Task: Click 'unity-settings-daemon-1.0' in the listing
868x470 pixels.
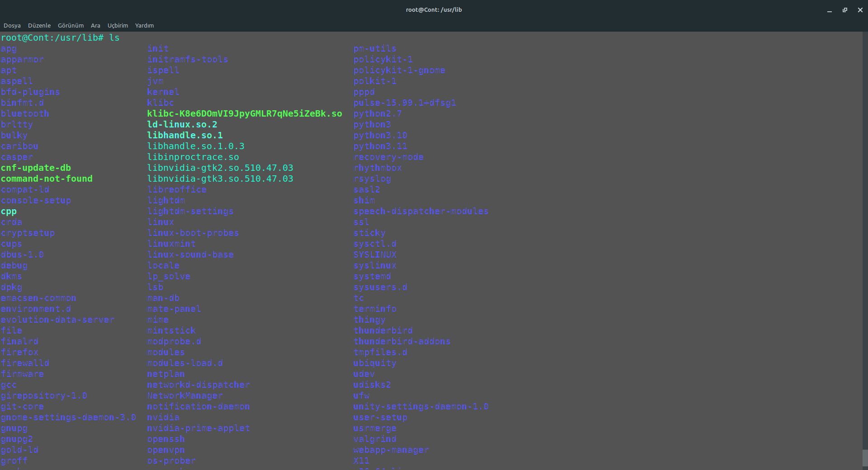Action: [421, 407]
